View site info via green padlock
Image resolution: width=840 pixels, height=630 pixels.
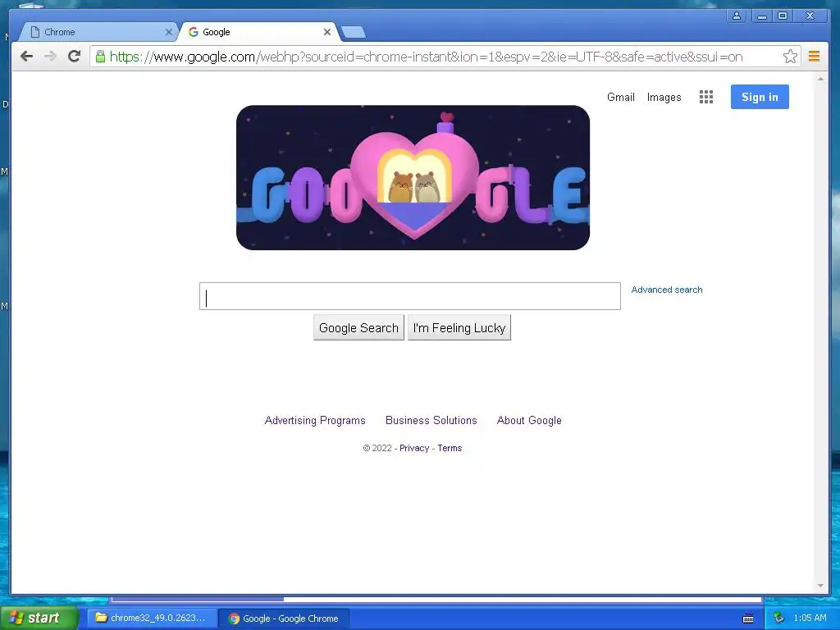pos(100,57)
